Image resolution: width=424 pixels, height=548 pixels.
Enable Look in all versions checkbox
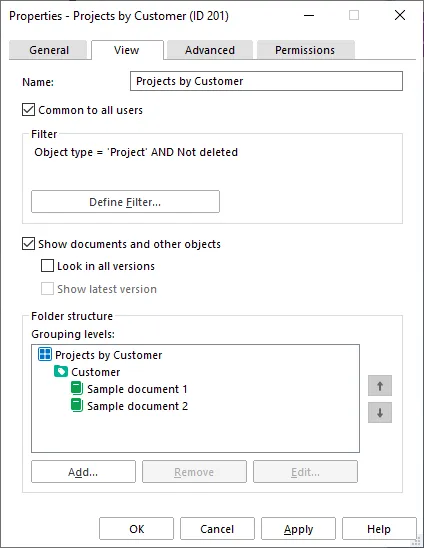click(x=47, y=266)
